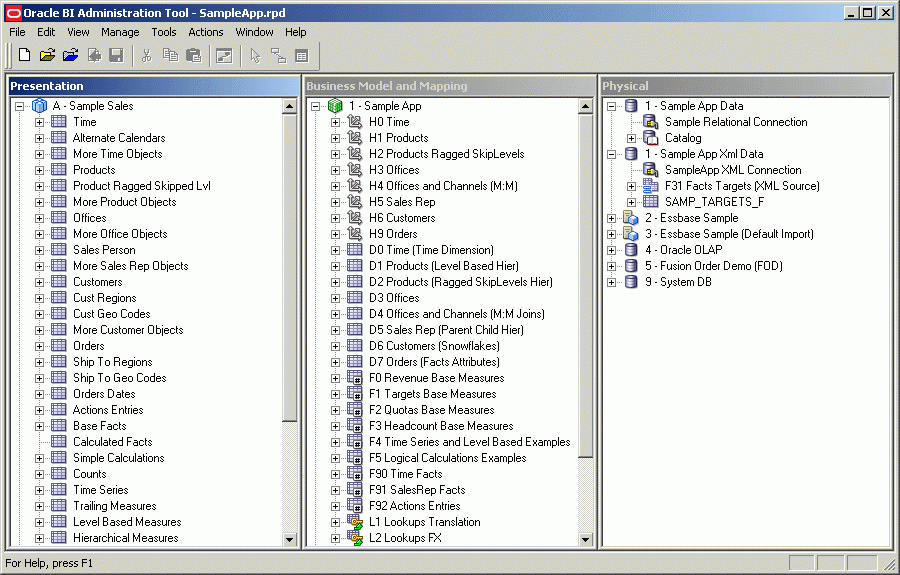Click the 4 - Oracle OLAP database icon
Image resolution: width=900 pixels, height=575 pixels.
click(x=631, y=250)
